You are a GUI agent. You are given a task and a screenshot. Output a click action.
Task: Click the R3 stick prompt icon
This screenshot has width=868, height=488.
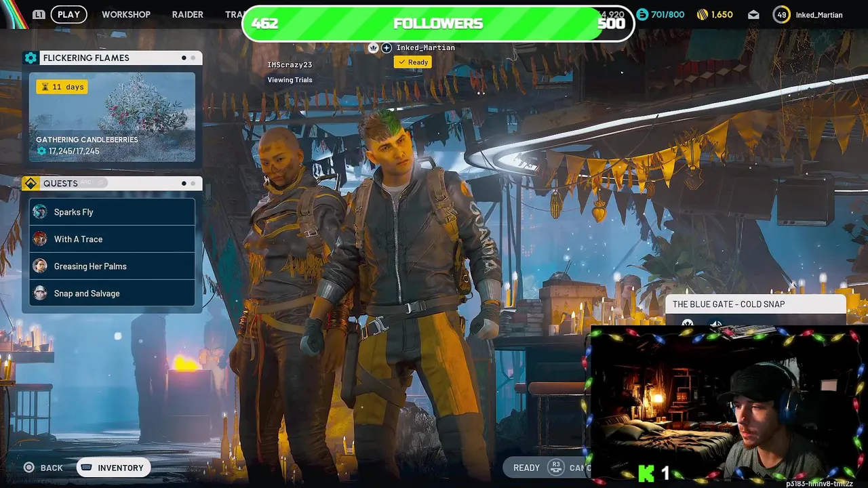(556, 467)
